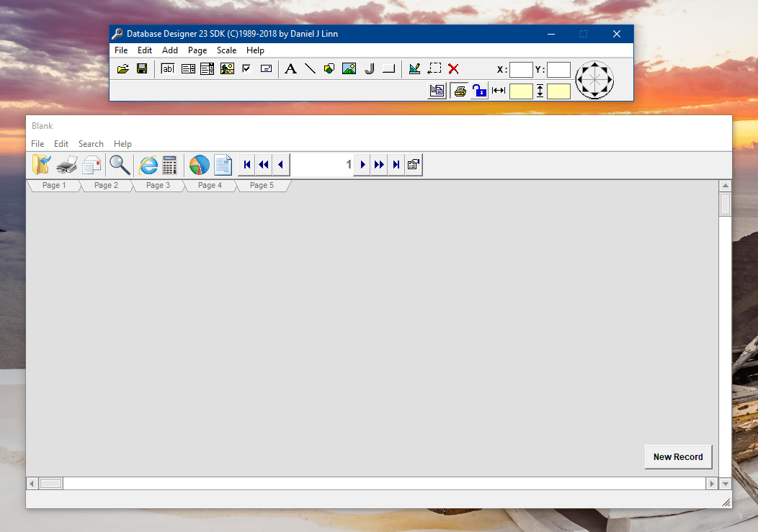Click the X coordinate input field
This screenshot has height=532, width=758.
tap(521, 70)
